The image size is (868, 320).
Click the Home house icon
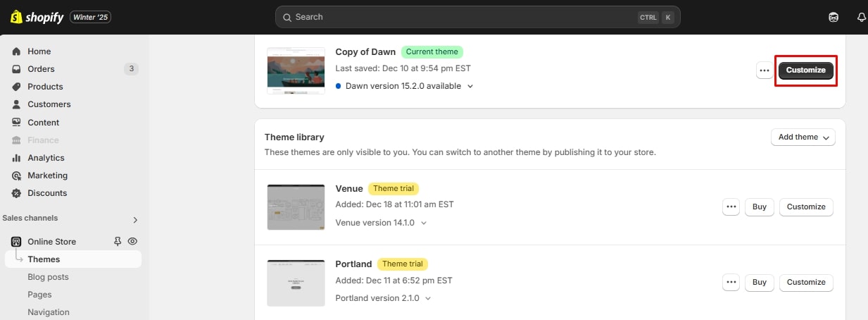click(16, 51)
